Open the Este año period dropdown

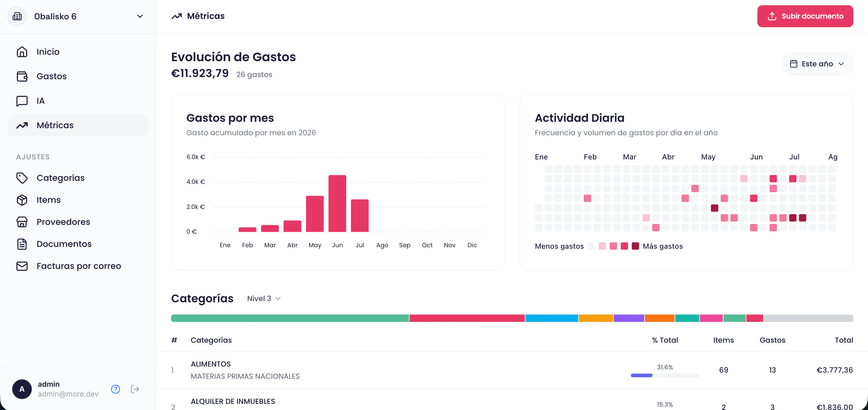point(817,64)
